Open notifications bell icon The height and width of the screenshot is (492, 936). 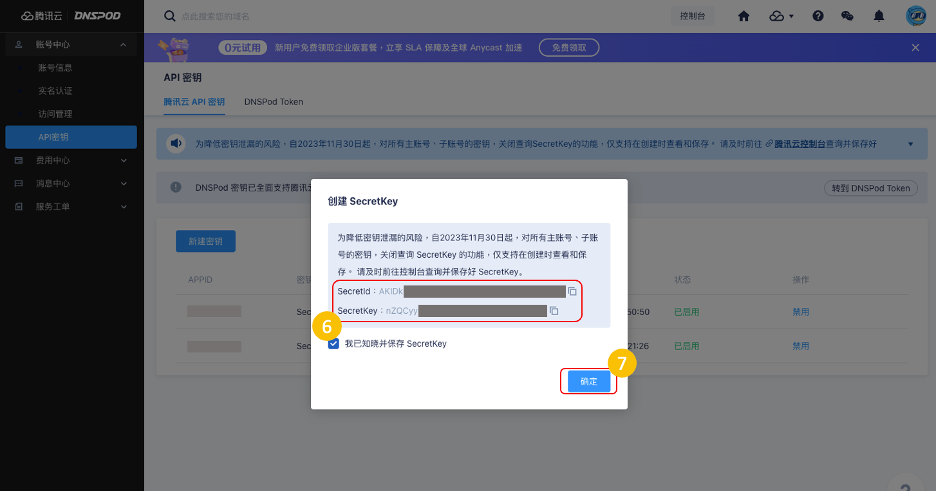pos(879,16)
